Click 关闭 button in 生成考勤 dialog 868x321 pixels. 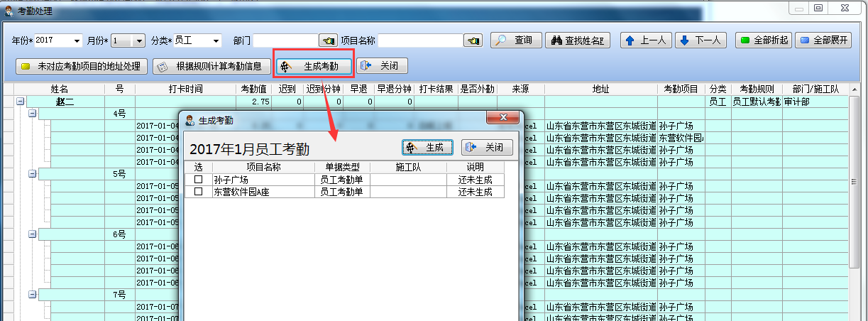pos(487,147)
